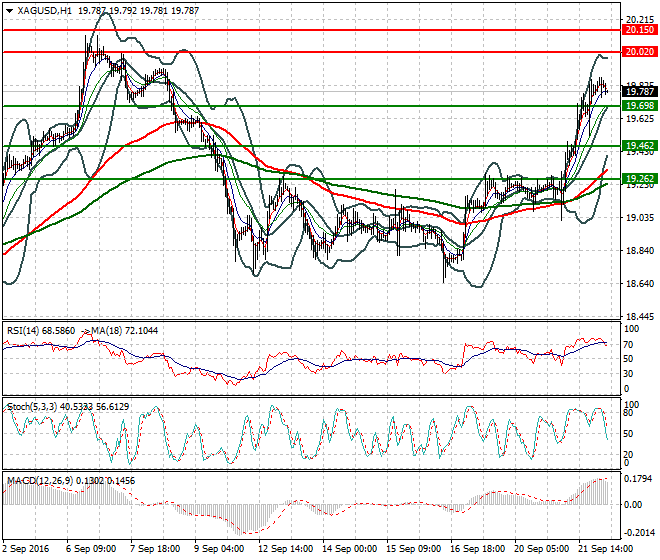
Task: Click the 20 level on Stochastic scale
Action: pyautogui.click(x=628, y=455)
